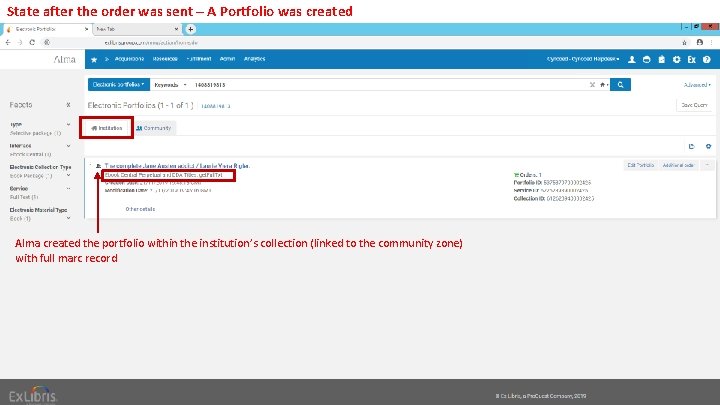The height and width of the screenshot is (405, 720).
Task: Expand the Electronic Material Type facet chevron
Action: (x=68, y=218)
